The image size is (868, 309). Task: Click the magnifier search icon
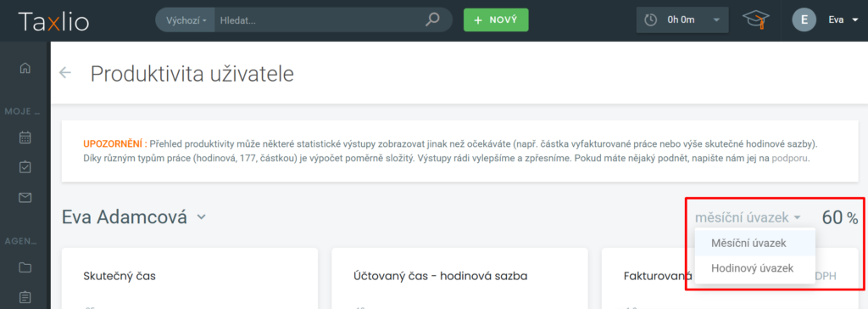431,20
